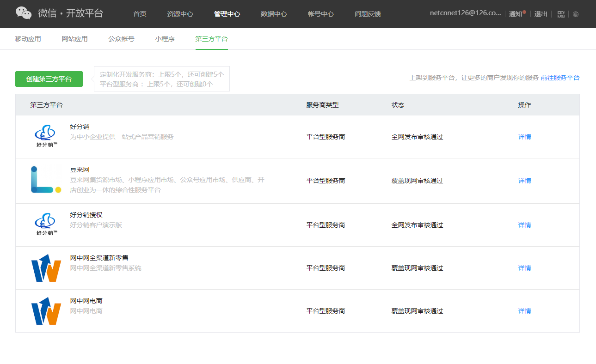Screen dimensions: 596x364
Task: Open 详情 for 好分销授权 row
Action: tap(524, 225)
